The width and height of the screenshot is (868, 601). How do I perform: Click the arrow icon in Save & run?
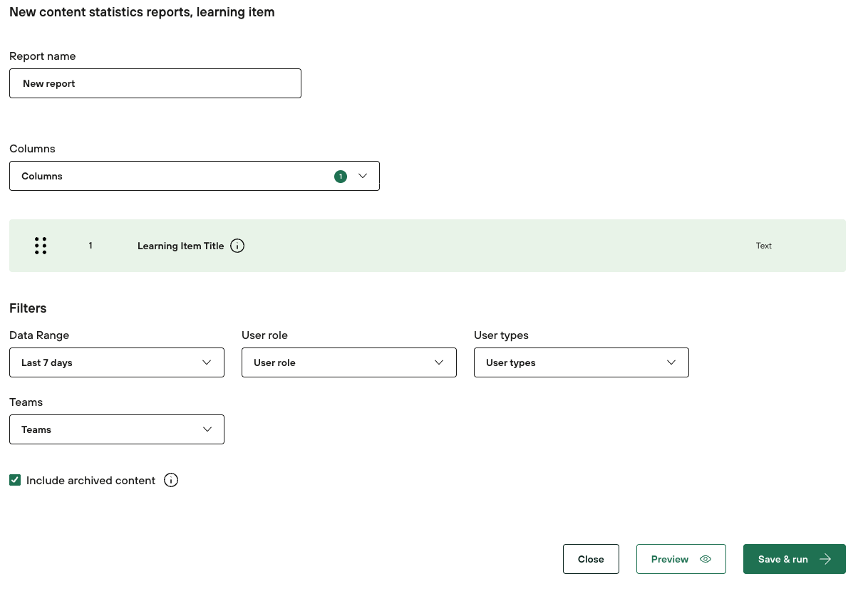pos(825,559)
